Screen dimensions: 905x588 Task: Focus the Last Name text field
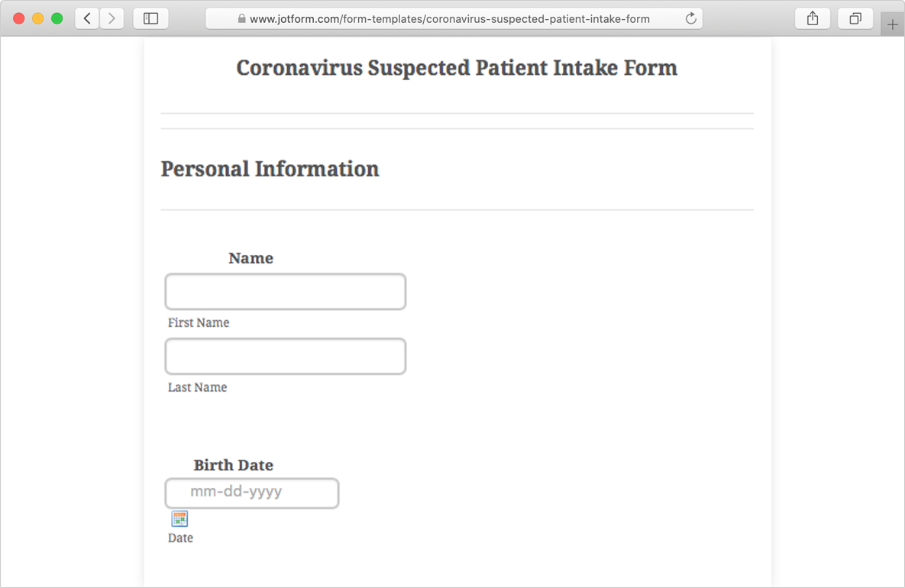pyautogui.click(x=285, y=357)
